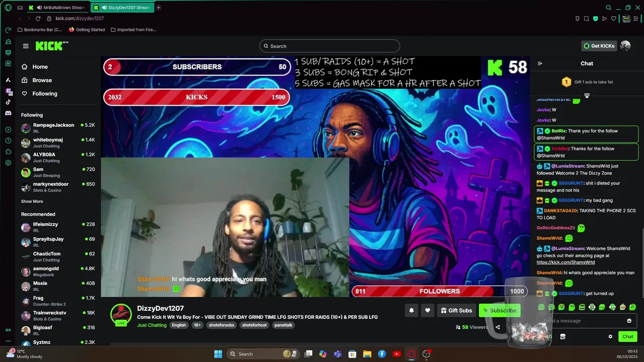Open Facebook from Windows taskbar
644x362 pixels.
tap(381, 354)
